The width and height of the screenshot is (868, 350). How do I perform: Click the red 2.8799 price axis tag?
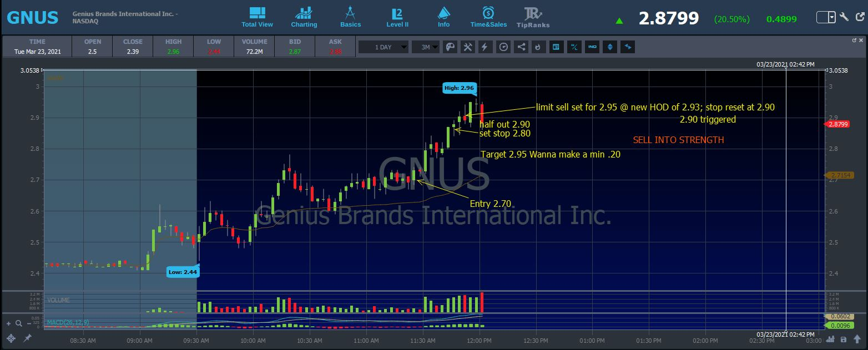pos(837,124)
